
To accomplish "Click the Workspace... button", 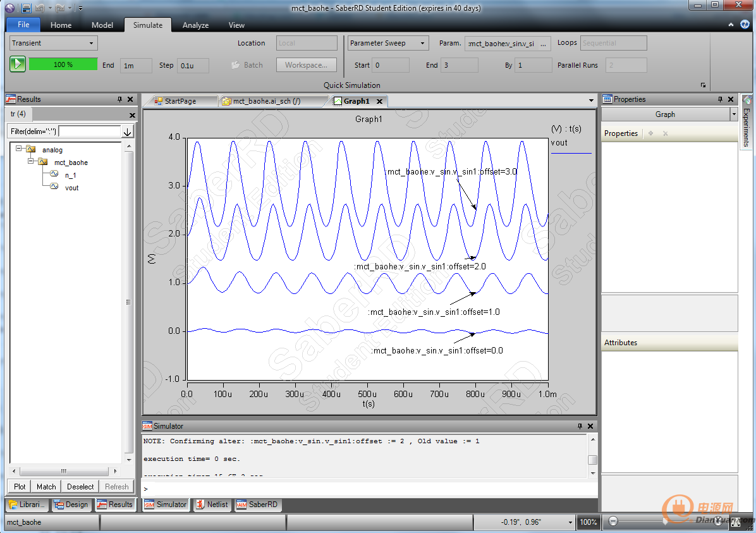I will [x=306, y=64].
